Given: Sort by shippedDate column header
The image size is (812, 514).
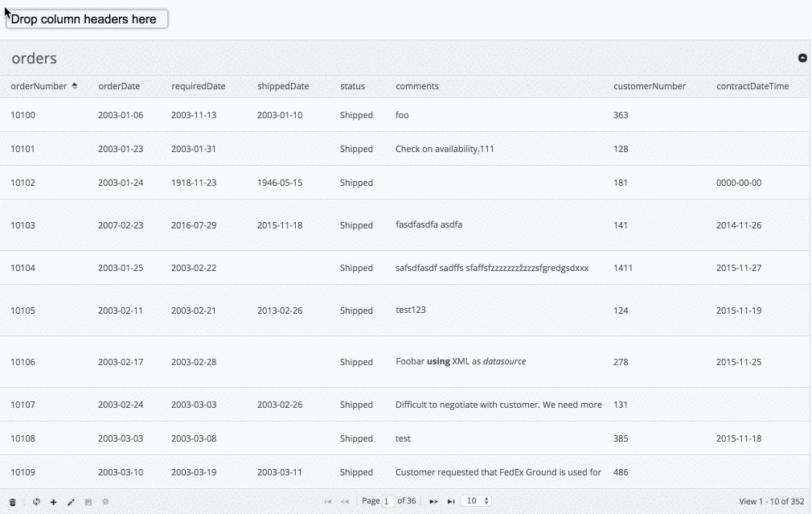Looking at the screenshot, I should point(283,86).
